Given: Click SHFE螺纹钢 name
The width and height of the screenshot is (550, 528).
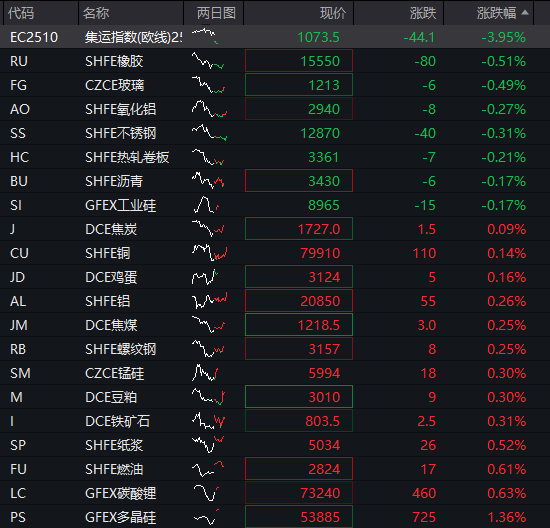Looking at the screenshot, I should pos(120,349).
